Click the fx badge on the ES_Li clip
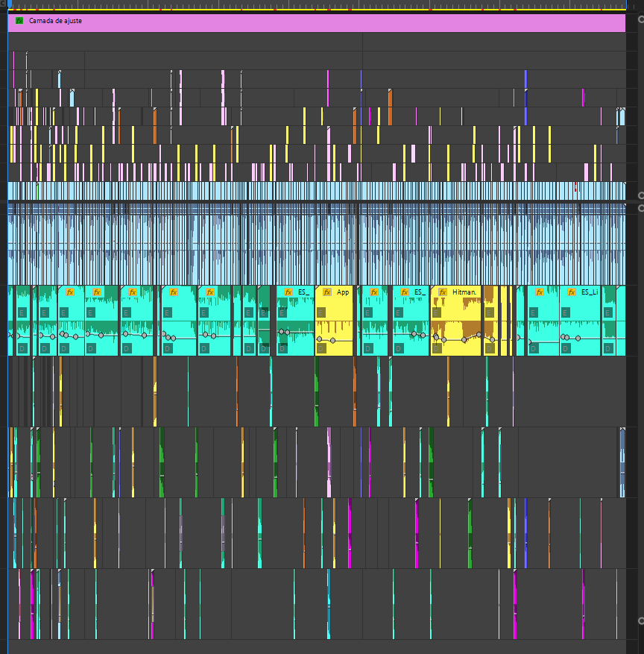644x654 pixels. point(572,292)
